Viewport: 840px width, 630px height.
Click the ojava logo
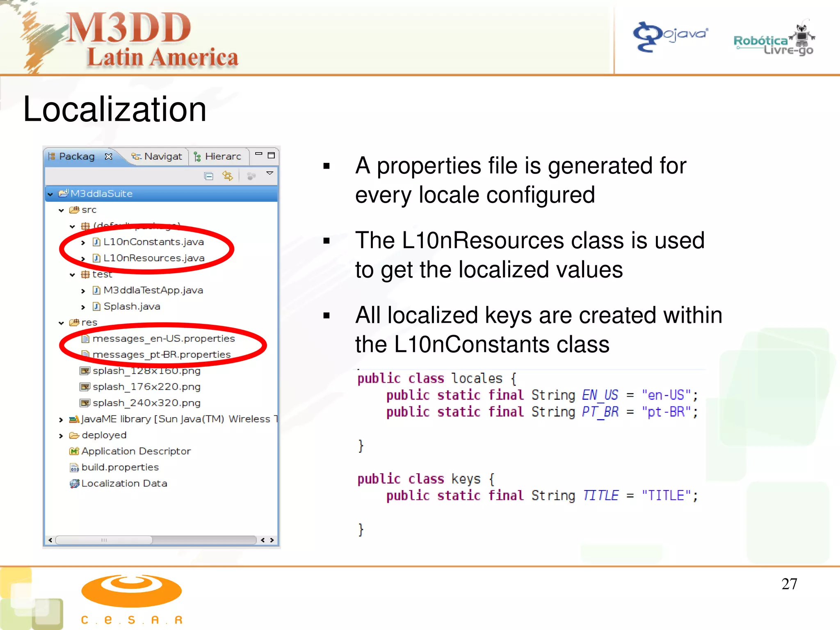pos(670,36)
